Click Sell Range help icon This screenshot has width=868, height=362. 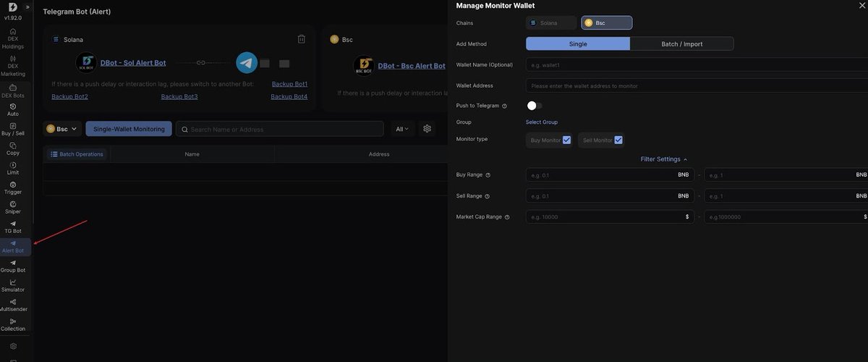[x=487, y=196]
